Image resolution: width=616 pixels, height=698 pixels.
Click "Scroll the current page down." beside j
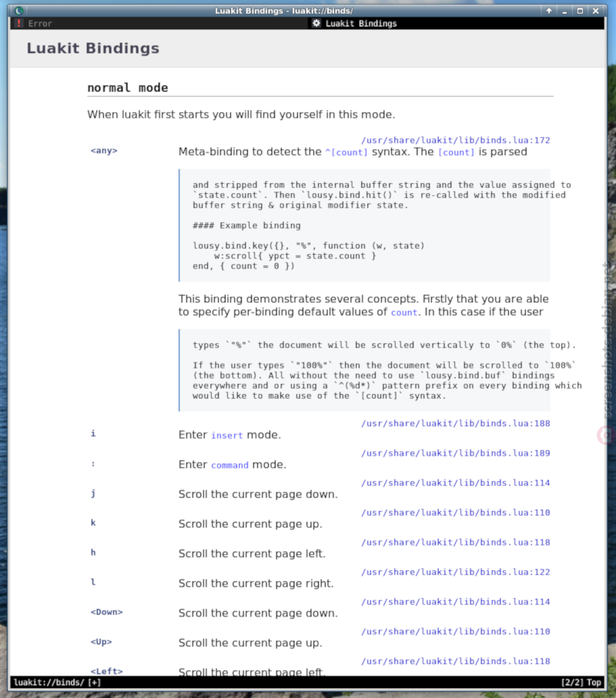pyautogui.click(x=258, y=495)
